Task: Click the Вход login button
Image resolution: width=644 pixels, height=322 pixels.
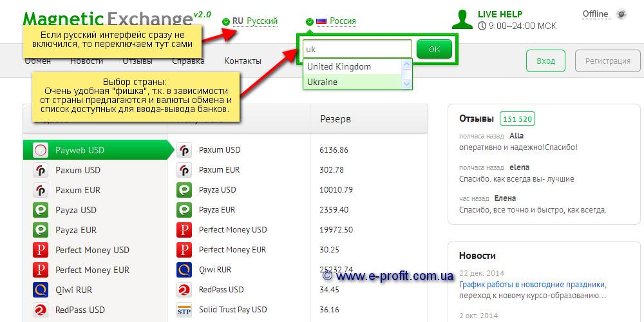Action: [x=546, y=61]
